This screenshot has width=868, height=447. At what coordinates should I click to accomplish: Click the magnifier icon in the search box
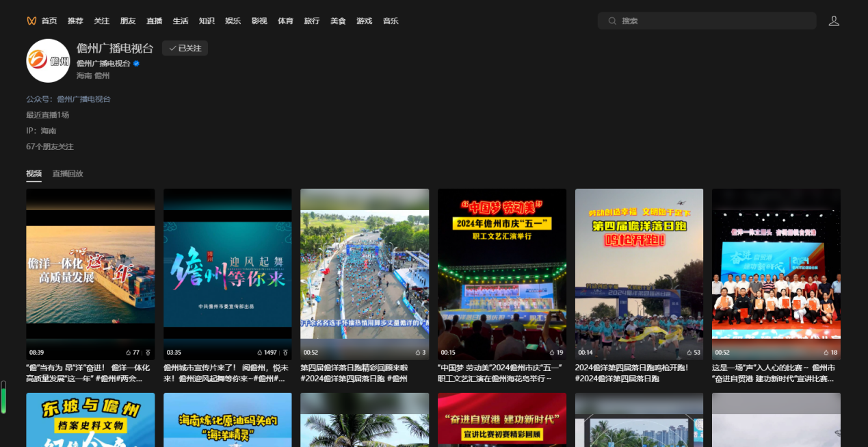point(611,21)
